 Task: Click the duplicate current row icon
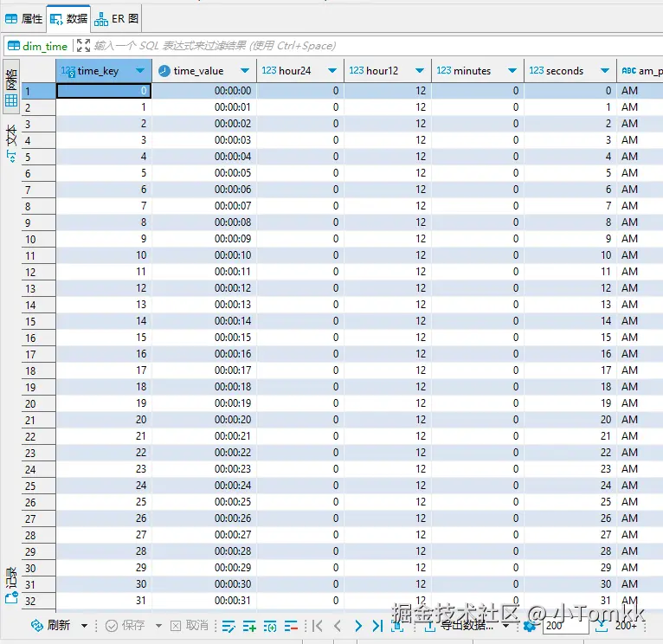pos(270,626)
